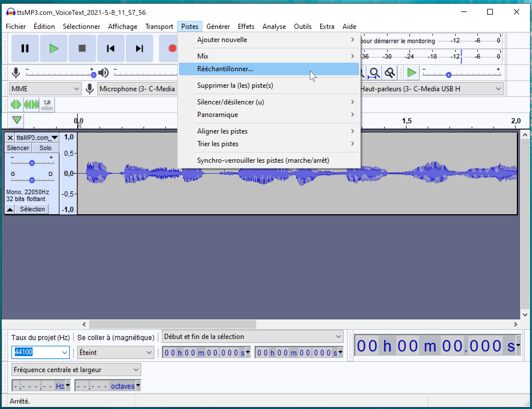This screenshot has width=532, height=409.
Task: Click the microphone icon for recording level
Action: tap(16, 72)
